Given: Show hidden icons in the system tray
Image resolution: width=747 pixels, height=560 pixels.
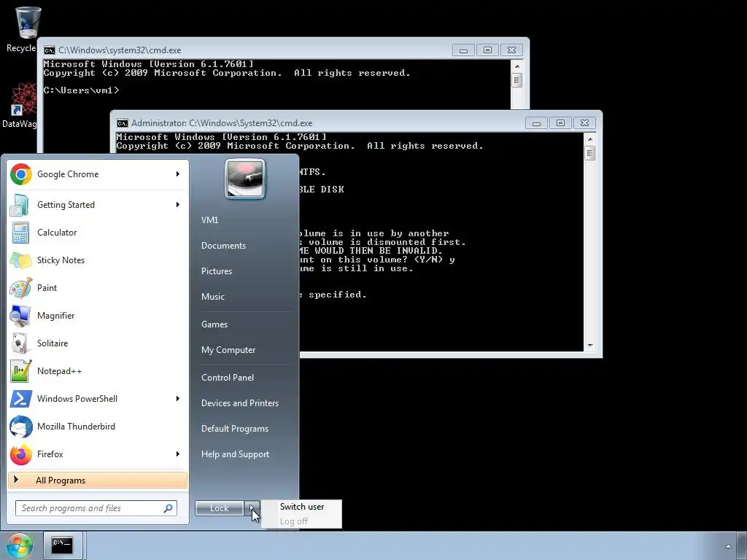Looking at the screenshot, I should (x=728, y=545).
